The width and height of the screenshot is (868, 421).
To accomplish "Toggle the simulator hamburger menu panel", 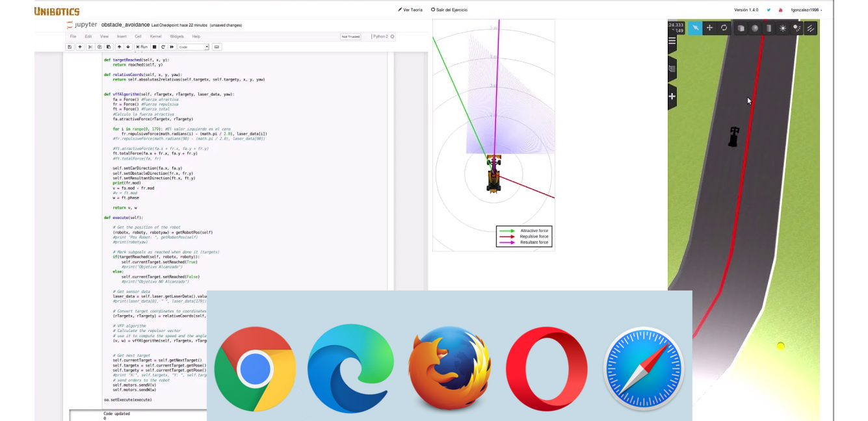I will 672,41.
